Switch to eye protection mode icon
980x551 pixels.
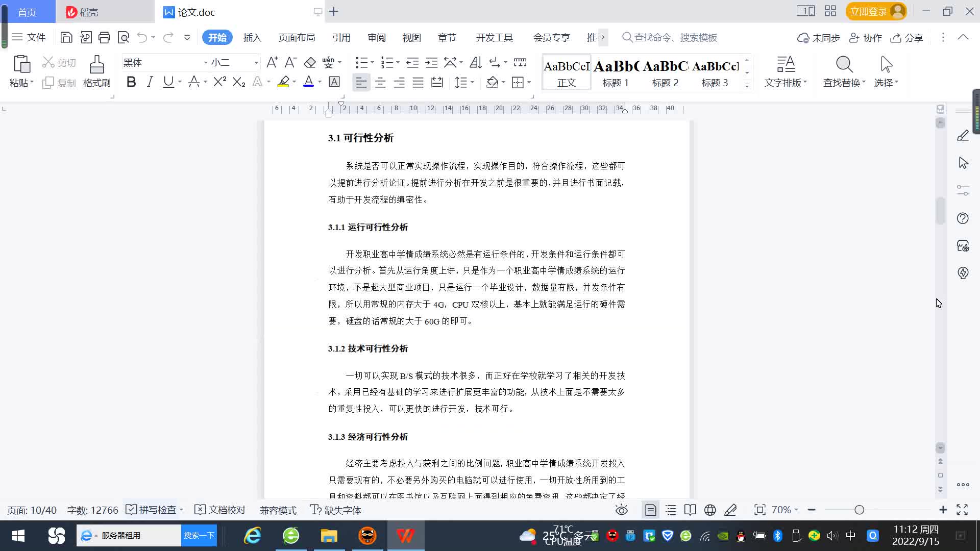(x=621, y=510)
